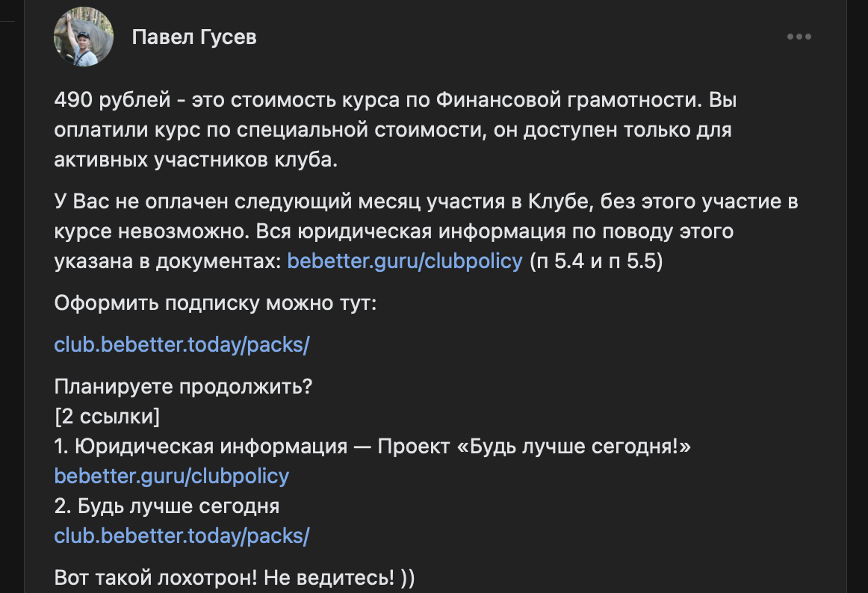This screenshot has height=593, width=868.
Task: Open the author name Павел Гусев
Action: (x=194, y=37)
